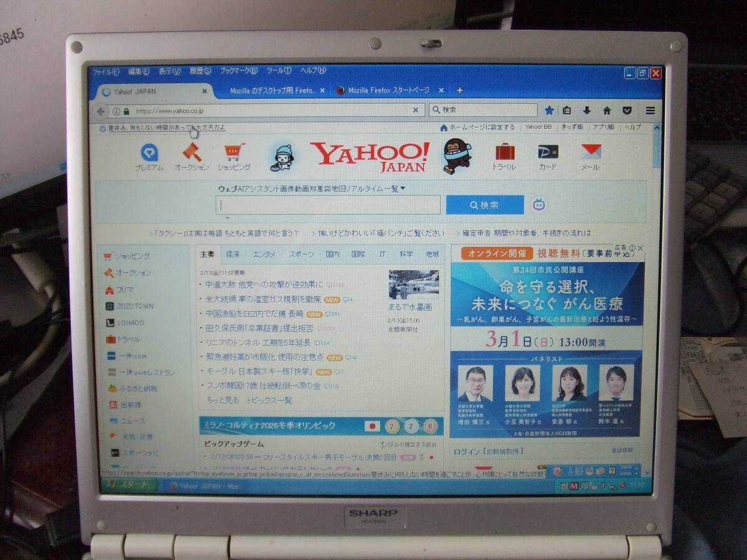Switch to Mozilla のデスクトップ用 Firefox tab
This screenshot has width=747, height=560.
(272, 91)
